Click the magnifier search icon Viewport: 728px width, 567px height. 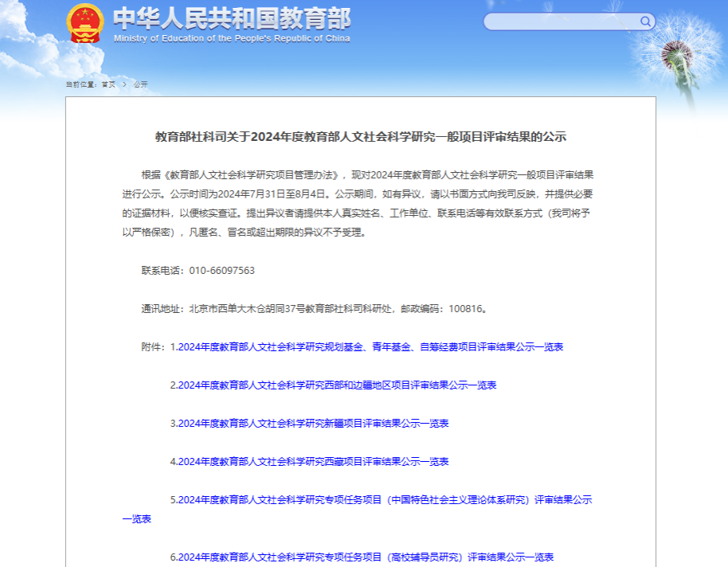(x=645, y=22)
